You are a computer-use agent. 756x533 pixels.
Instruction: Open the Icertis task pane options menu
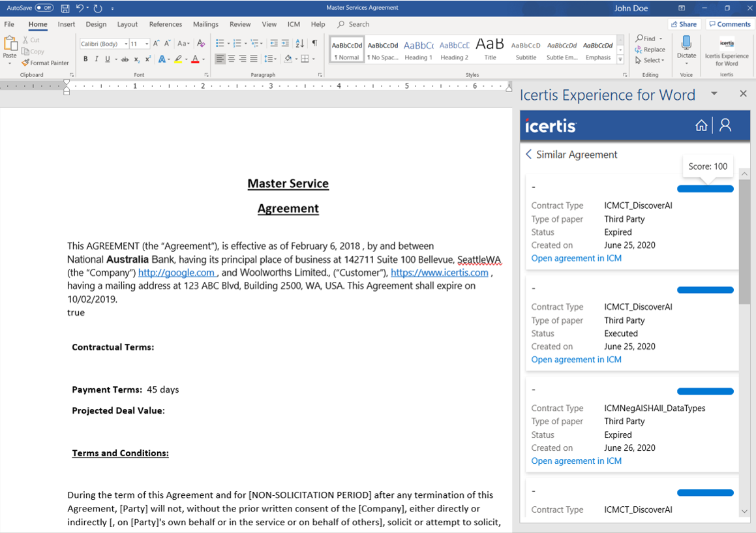714,93
